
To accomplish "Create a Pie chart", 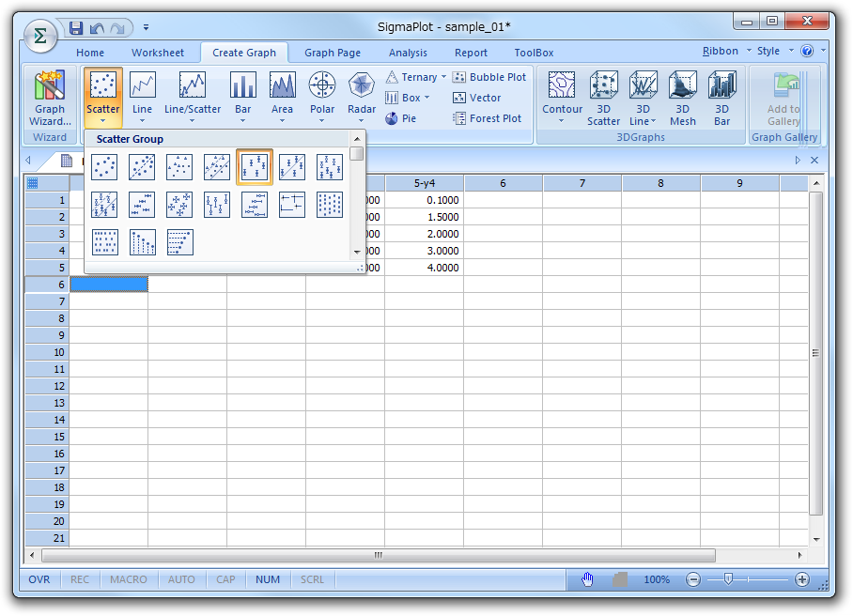I will (x=400, y=118).
